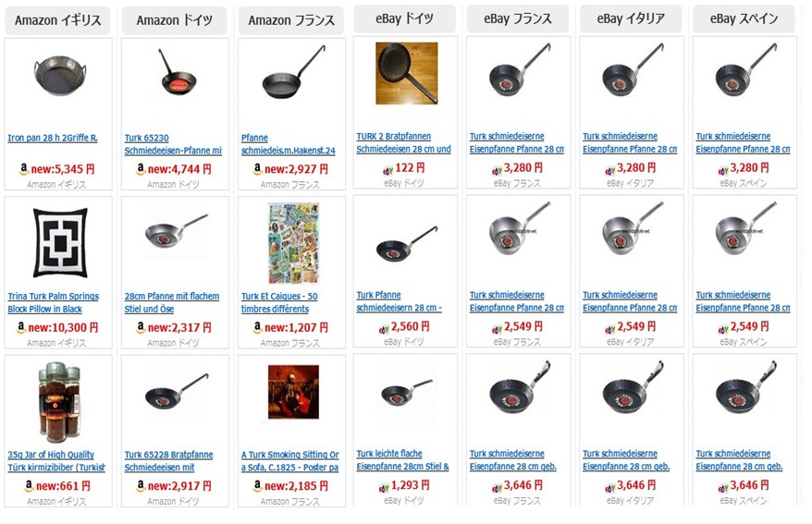Click the Amazon logo beside new:5,345 円
812x524 pixels.
point(24,168)
